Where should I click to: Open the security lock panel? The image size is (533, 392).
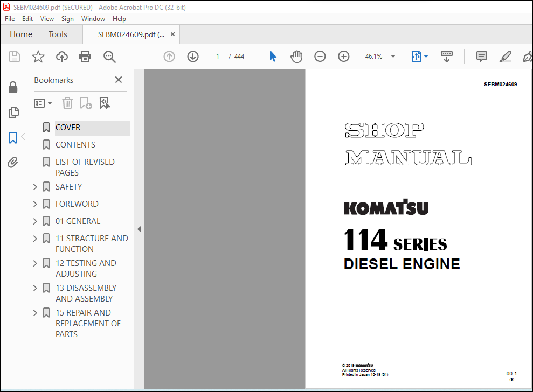click(x=13, y=87)
